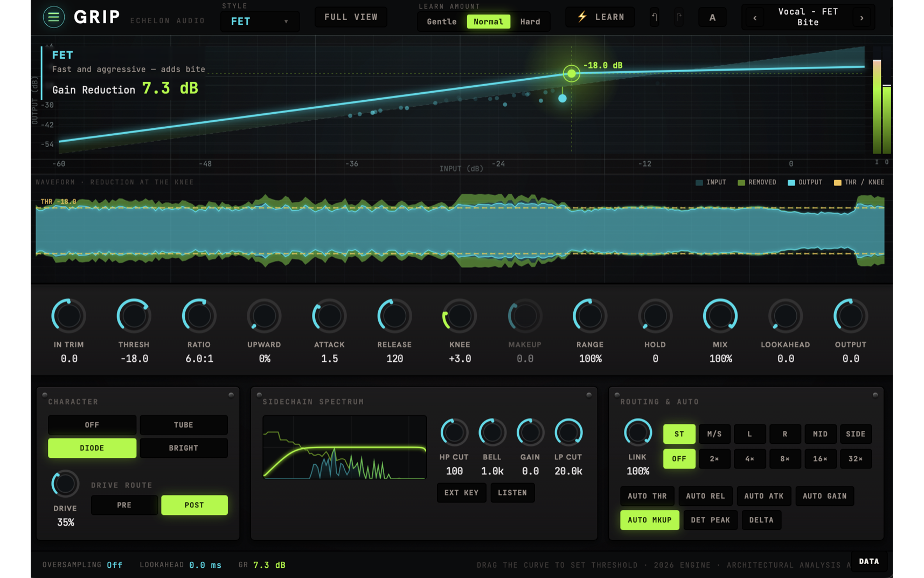Screen dimensions: 924x578
Task: Toggle AUTO ATK
Action: 764,496
